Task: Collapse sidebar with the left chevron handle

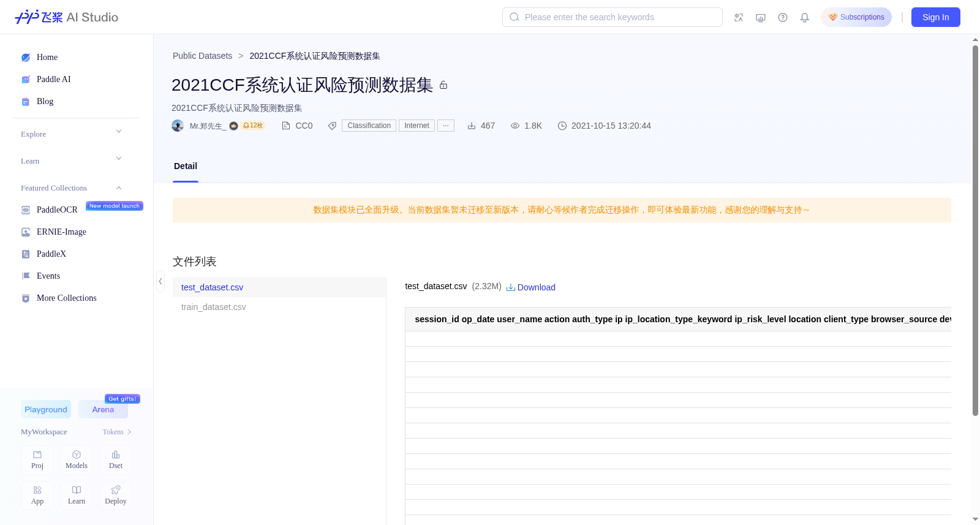Action: [160, 281]
